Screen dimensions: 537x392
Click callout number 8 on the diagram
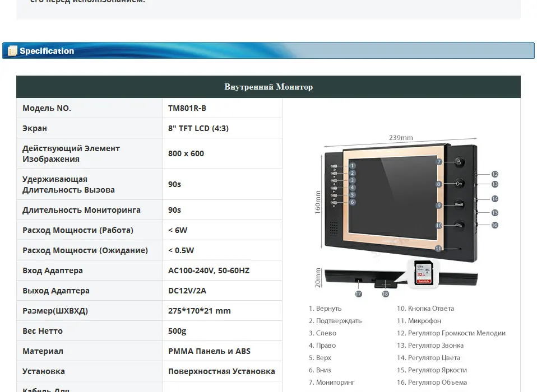pos(438,184)
